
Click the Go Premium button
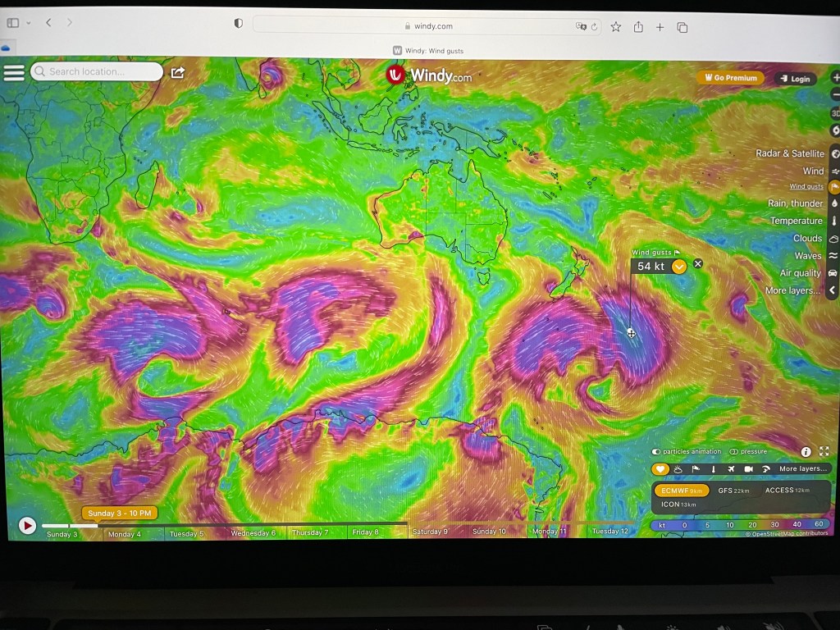(730, 78)
